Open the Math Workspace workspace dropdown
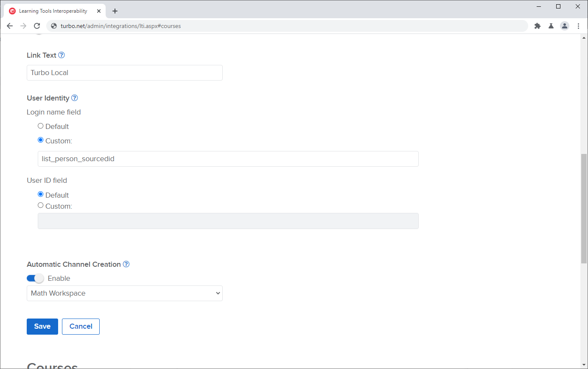This screenshot has height=369, width=588. (124, 293)
